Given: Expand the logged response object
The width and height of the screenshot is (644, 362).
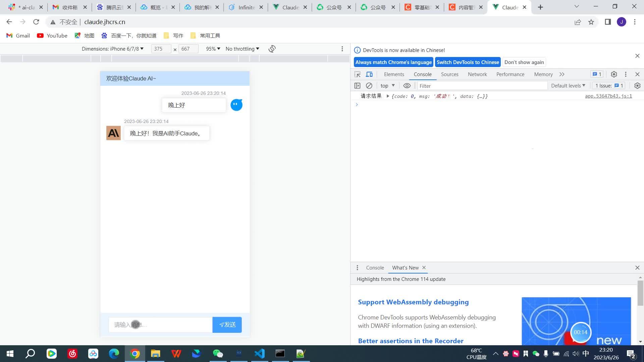Looking at the screenshot, I should click(388, 96).
